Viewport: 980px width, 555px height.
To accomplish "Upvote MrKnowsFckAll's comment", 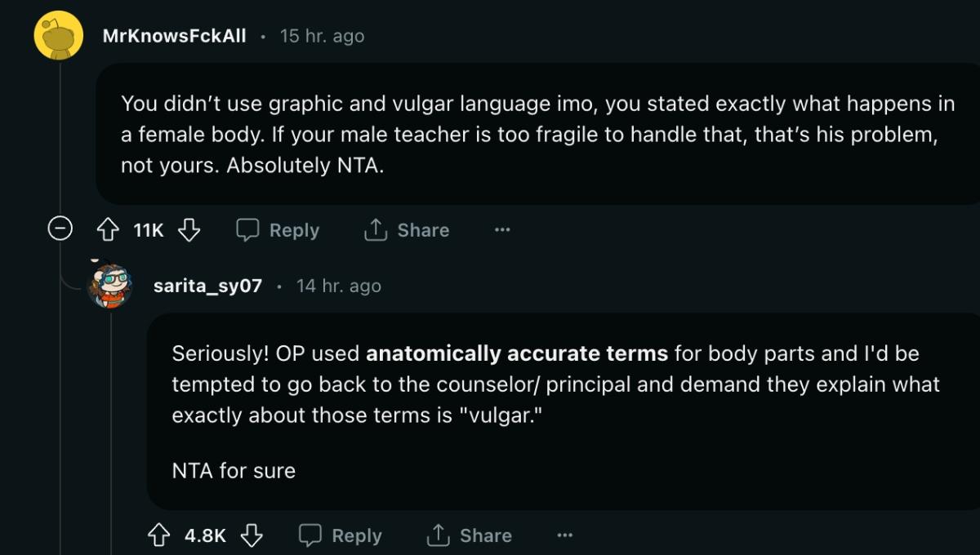I will coord(109,230).
